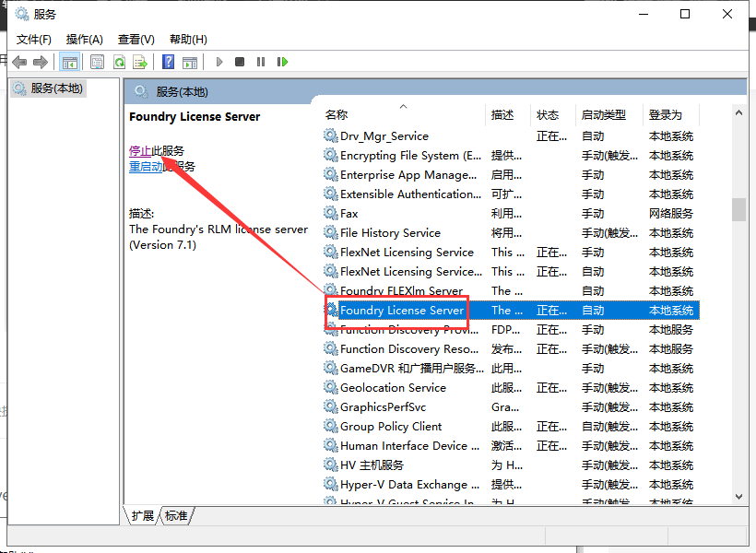The width and height of the screenshot is (756, 553).
Task: Click the Back arrow toolbar icon
Action: coord(19,62)
